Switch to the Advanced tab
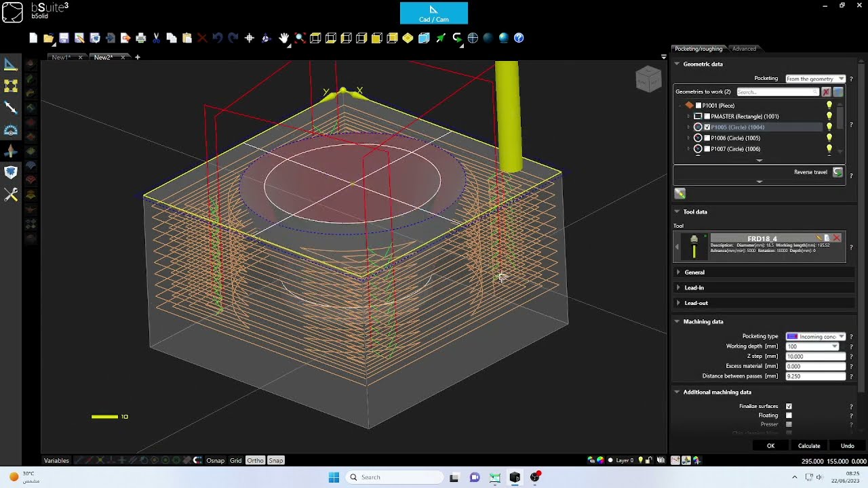This screenshot has width=868, height=488. coord(744,49)
